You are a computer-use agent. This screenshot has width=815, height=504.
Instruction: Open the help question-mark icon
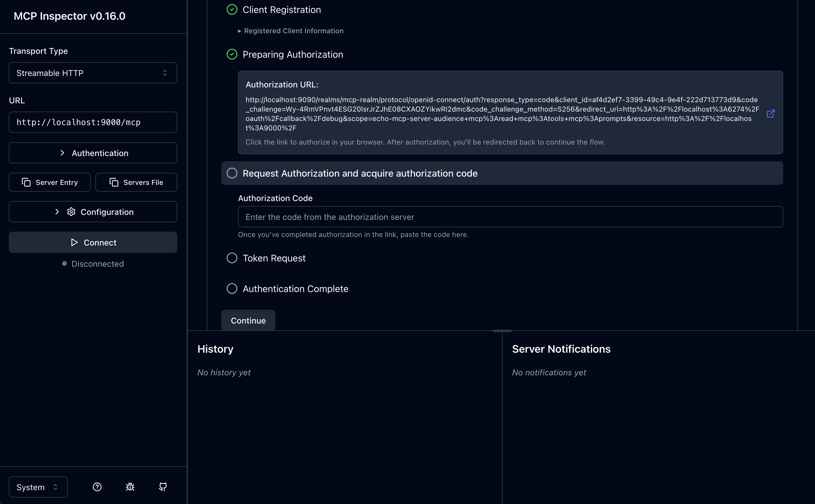point(97,487)
